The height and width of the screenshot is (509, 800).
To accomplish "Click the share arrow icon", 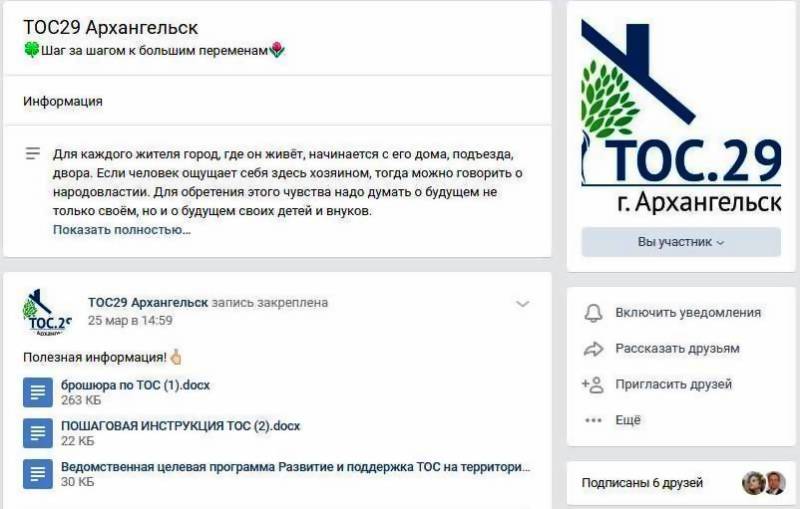I will pyautogui.click(x=593, y=349).
